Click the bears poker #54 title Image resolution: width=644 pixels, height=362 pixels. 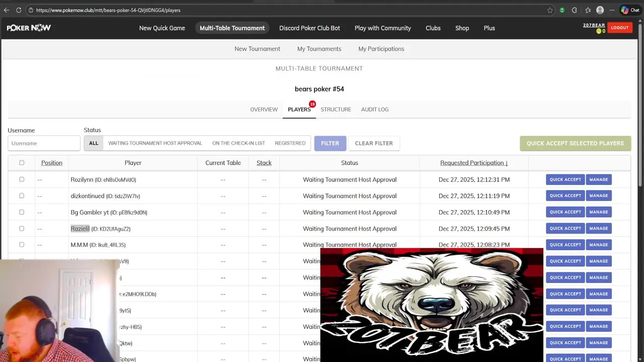pyautogui.click(x=319, y=89)
